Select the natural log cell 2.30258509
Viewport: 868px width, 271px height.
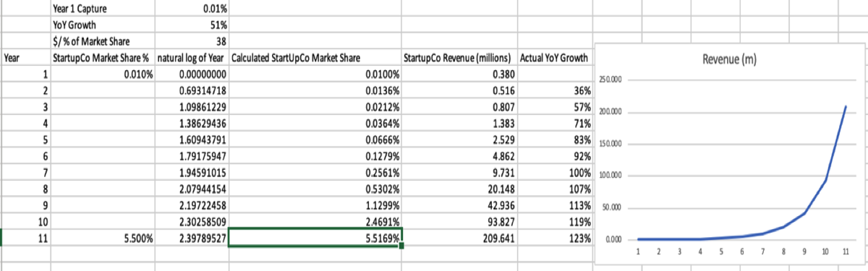pos(192,222)
